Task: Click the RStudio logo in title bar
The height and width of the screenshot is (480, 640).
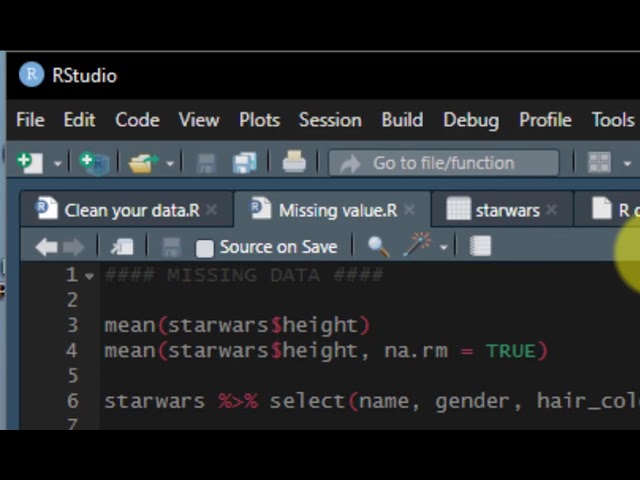Action: [x=31, y=75]
